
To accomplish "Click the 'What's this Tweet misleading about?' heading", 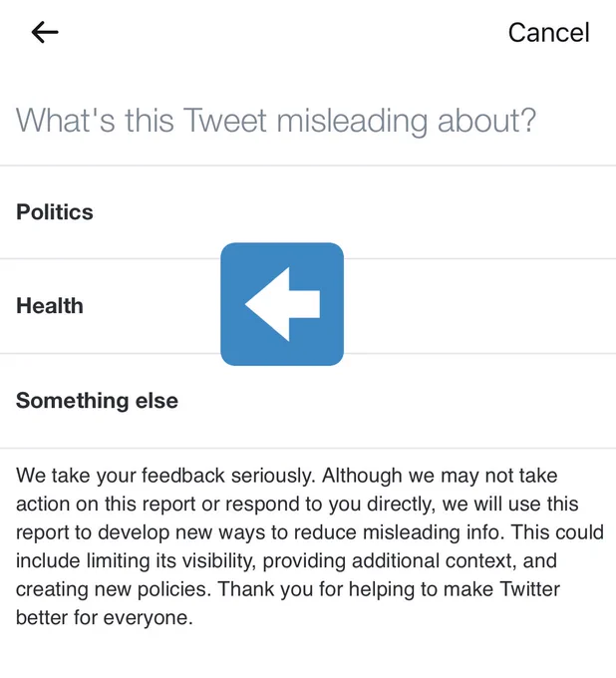I will pos(276,121).
